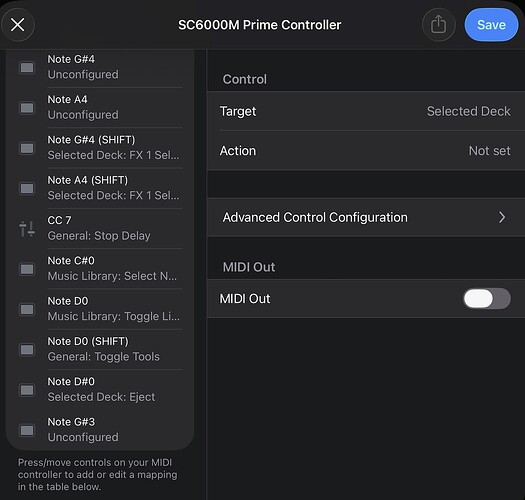Click button icon beside Note D#0 Eject
525x500 pixels.
pos(27,390)
